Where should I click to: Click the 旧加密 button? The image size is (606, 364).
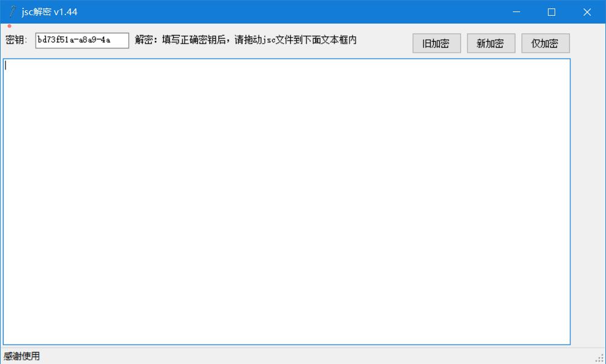[x=436, y=44]
